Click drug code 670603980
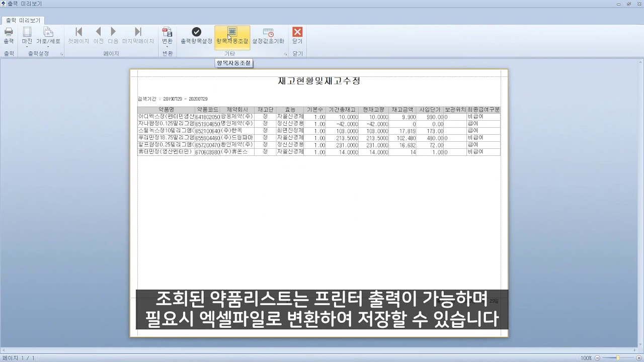The width and height of the screenshot is (644, 362). (208, 152)
